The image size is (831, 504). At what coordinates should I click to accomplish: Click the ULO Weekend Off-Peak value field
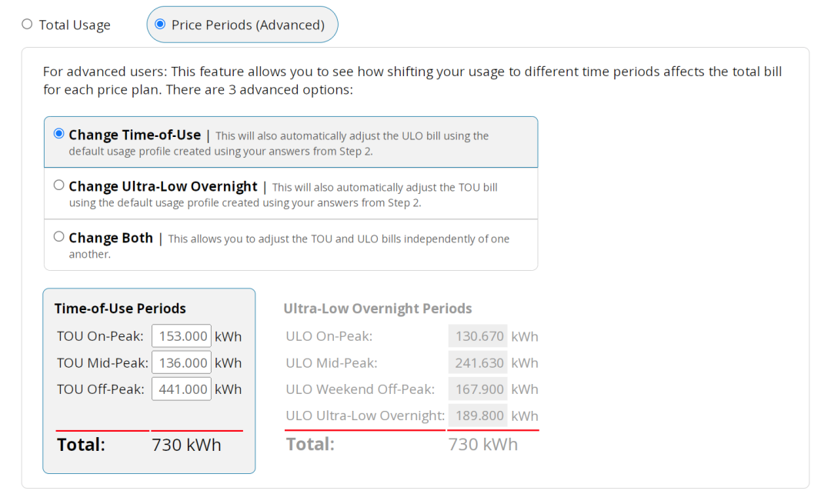[x=478, y=389]
